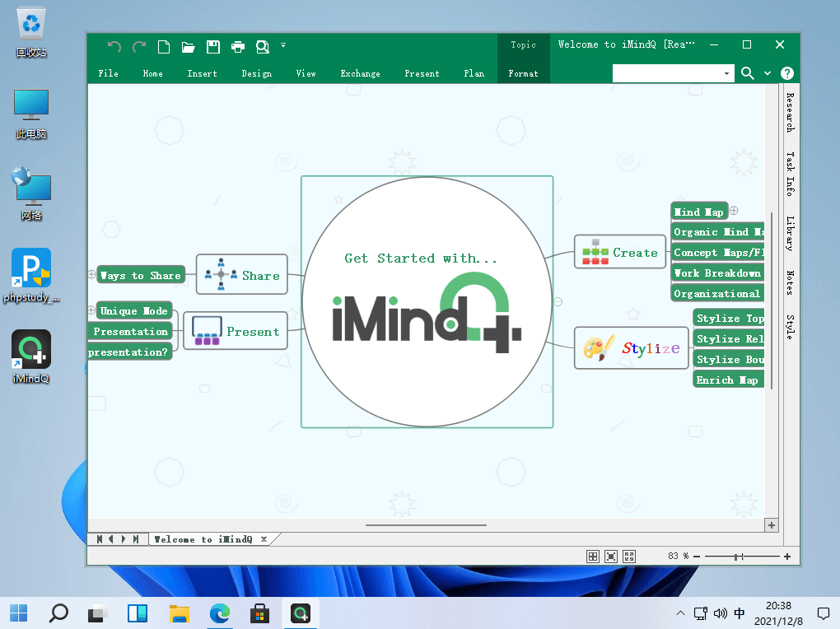Open the Task Info side panel
Viewport: 840px width, 629px height.
coord(791,174)
